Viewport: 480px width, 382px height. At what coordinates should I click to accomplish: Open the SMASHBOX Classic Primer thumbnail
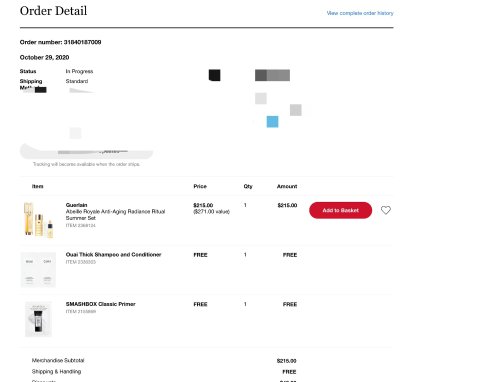(x=38, y=319)
